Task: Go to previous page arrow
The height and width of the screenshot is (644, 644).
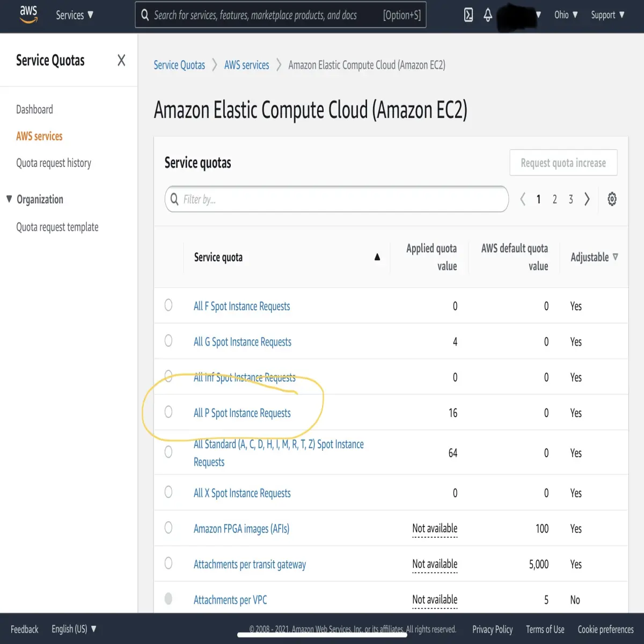Action: pyautogui.click(x=523, y=199)
